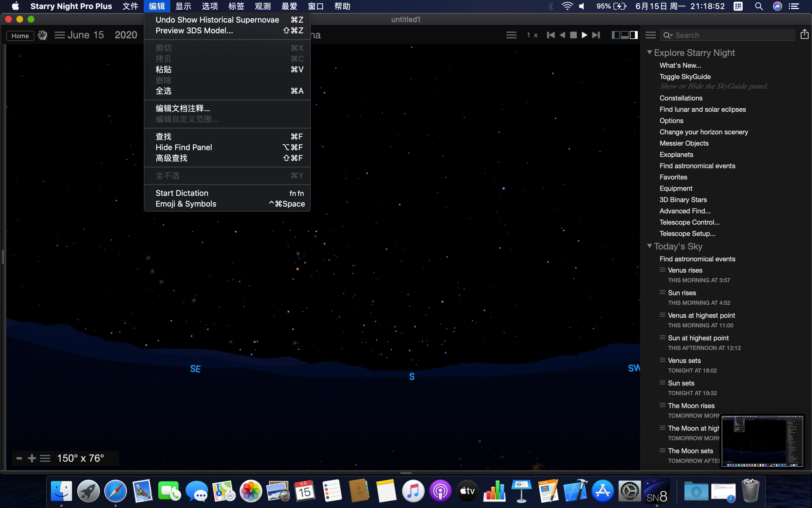
Task: Open Messier Objects link
Action: tap(684, 143)
